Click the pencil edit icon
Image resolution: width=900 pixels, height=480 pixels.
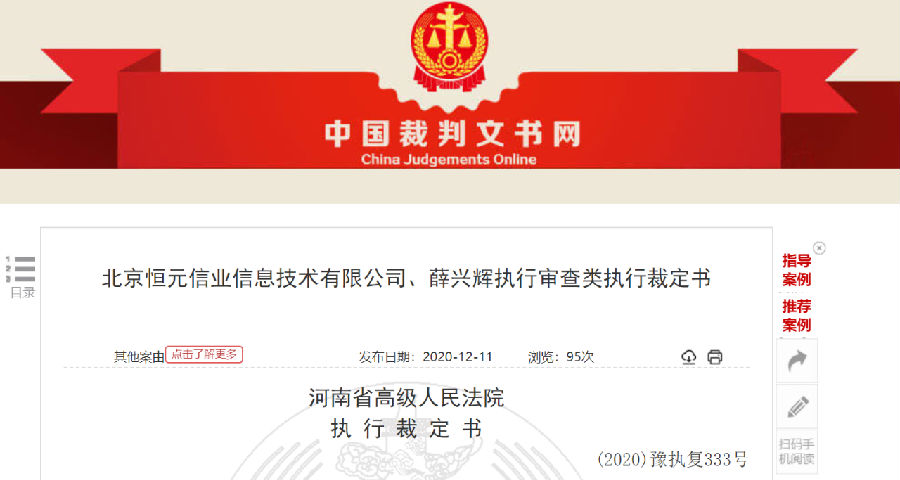coord(797,407)
